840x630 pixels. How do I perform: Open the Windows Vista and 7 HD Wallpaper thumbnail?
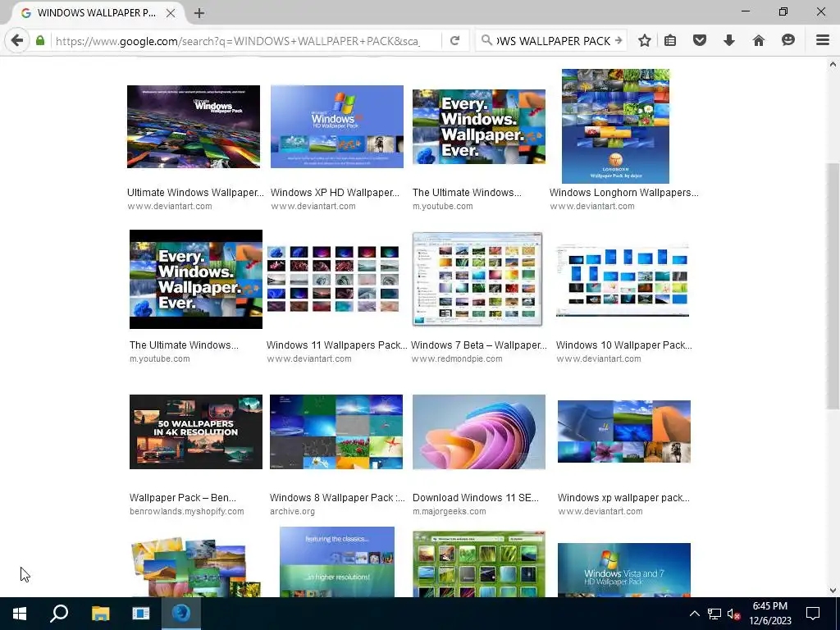[624, 570]
